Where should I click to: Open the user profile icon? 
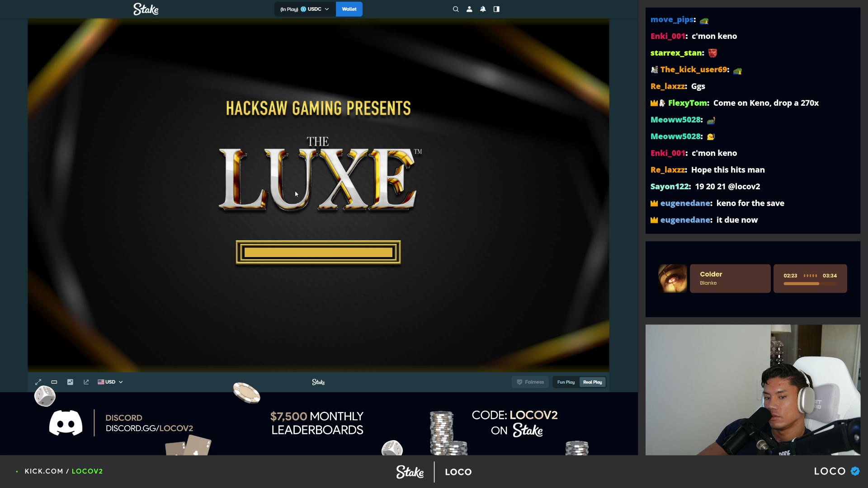469,9
